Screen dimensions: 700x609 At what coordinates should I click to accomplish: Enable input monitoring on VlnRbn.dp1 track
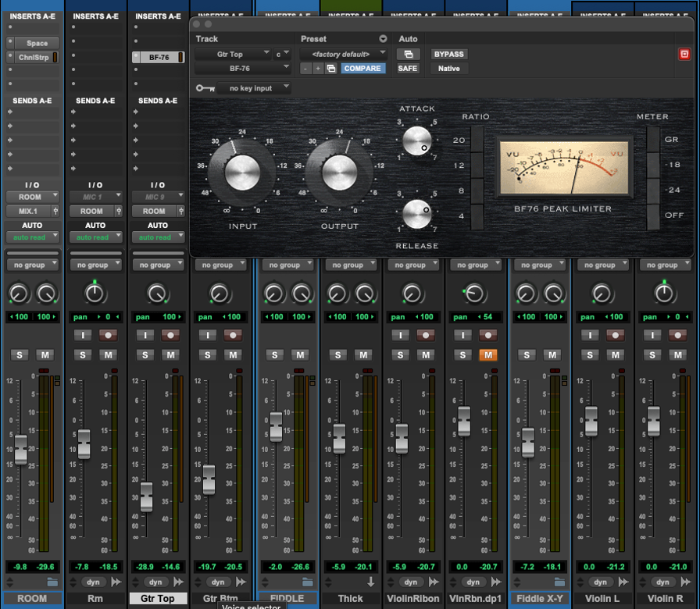point(462,335)
